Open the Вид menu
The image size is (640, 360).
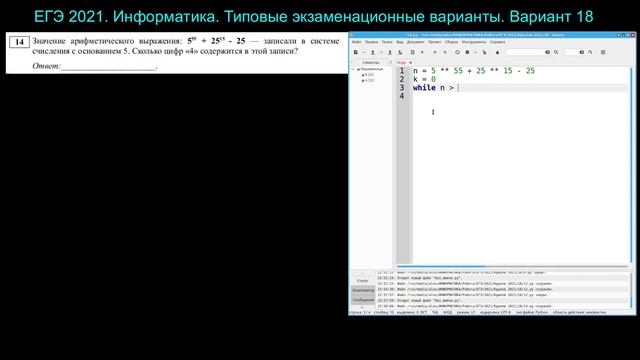(x=400, y=42)
